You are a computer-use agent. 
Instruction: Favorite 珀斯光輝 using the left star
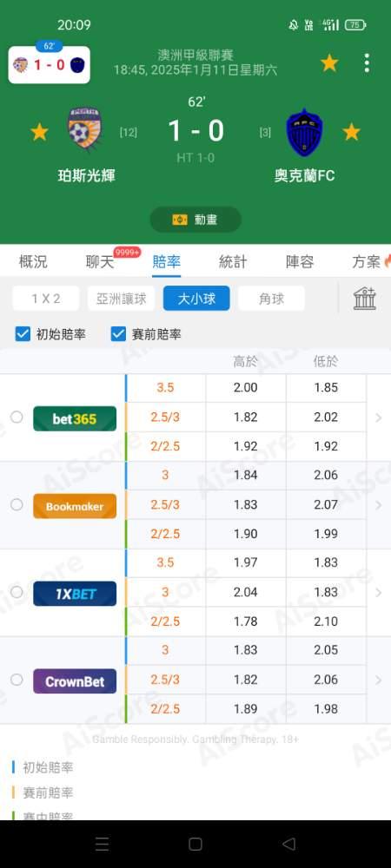[x=39, y=132]
